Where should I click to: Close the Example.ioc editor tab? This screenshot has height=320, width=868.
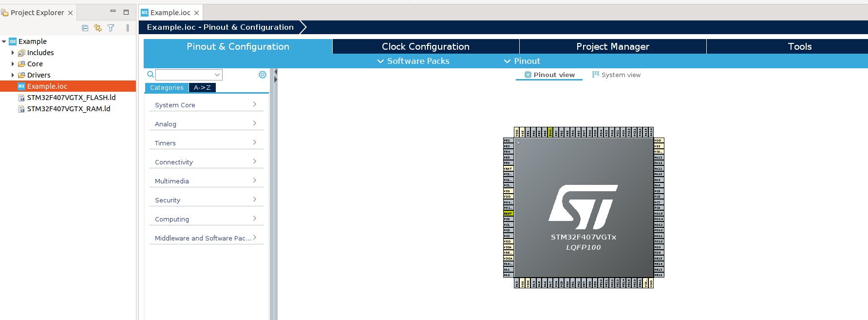196,13
